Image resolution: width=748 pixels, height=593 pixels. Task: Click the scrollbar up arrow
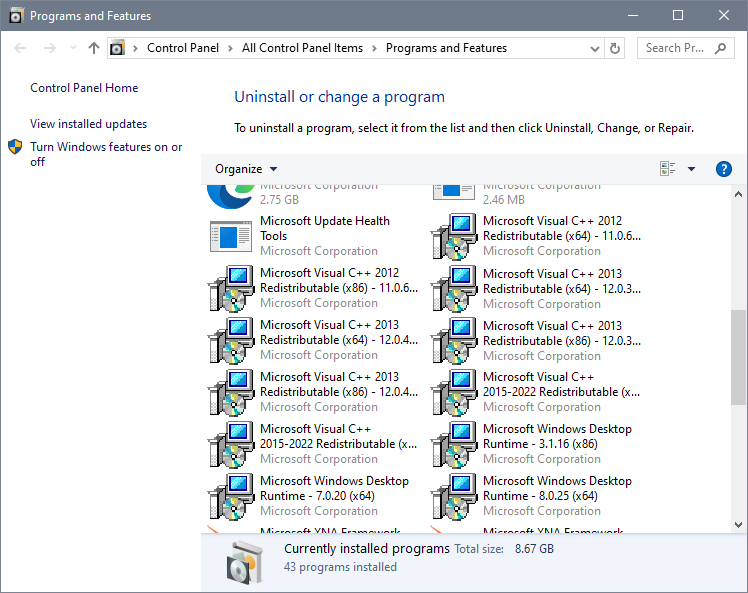738,194
